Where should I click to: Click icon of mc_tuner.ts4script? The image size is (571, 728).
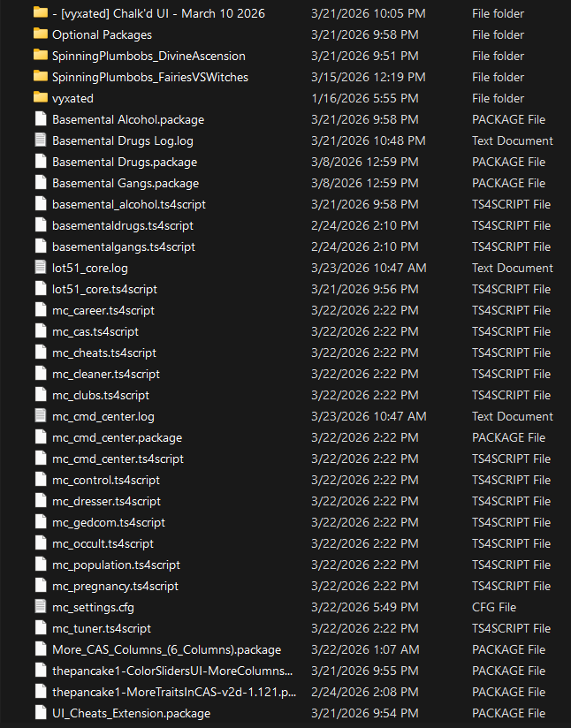click(x=41, y=627)
